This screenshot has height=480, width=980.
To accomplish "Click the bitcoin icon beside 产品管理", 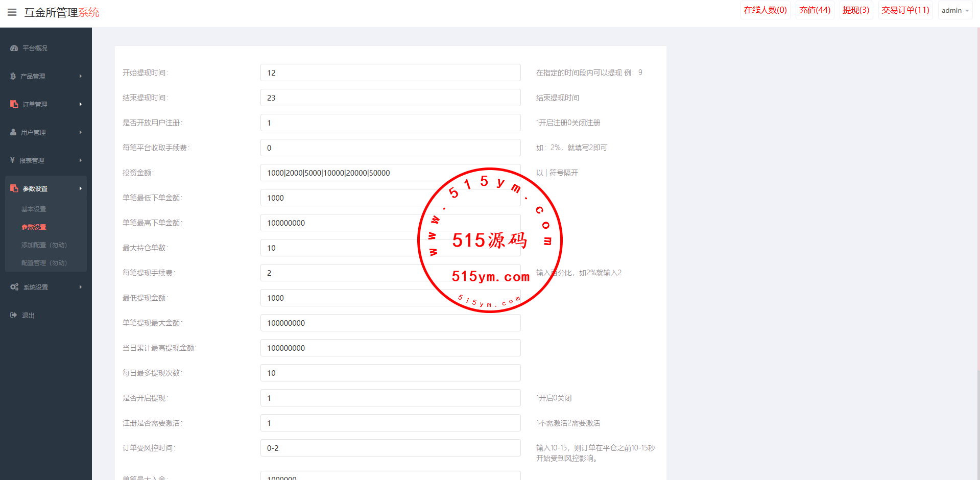I will pos(13,76).
